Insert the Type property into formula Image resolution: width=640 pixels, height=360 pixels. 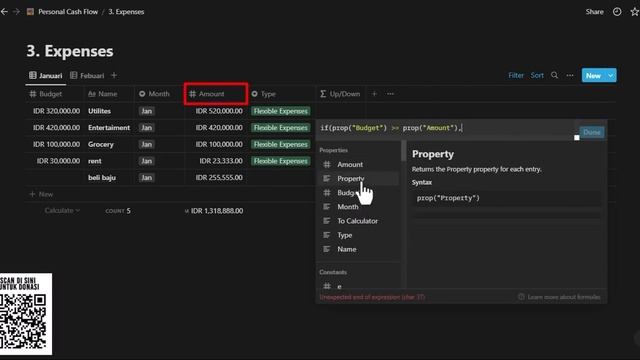tap(358, 235)
